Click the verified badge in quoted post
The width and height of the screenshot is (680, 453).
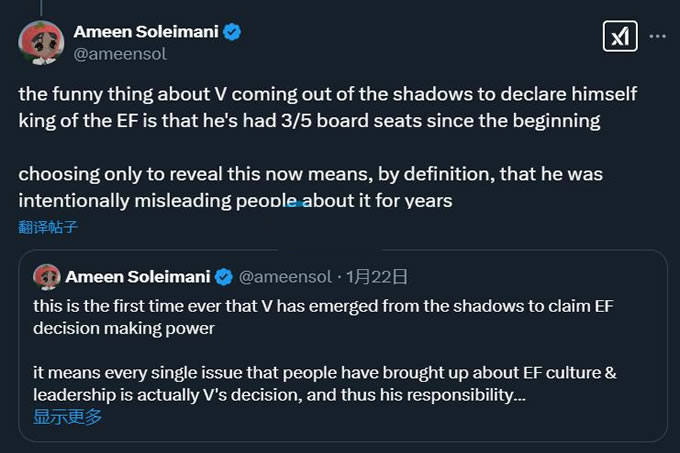[226, 277]
